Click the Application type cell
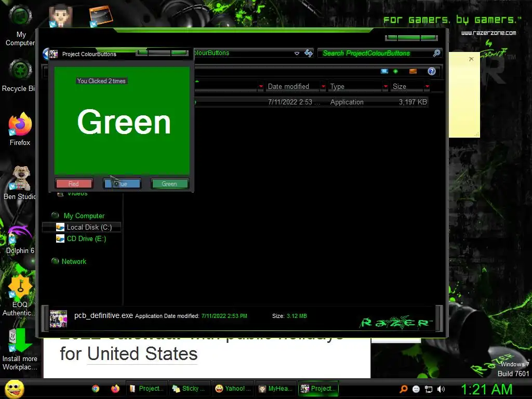This screenshot has height=399, width=532. [347, 102]
